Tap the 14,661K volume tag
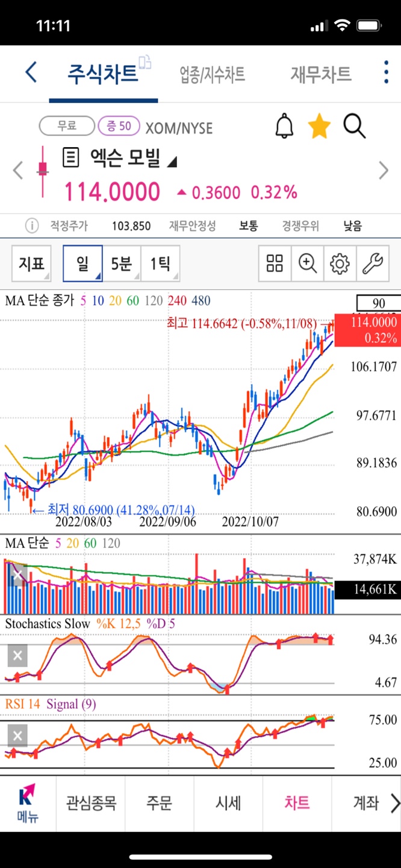401x868 pixels. (x=367, y=590)
